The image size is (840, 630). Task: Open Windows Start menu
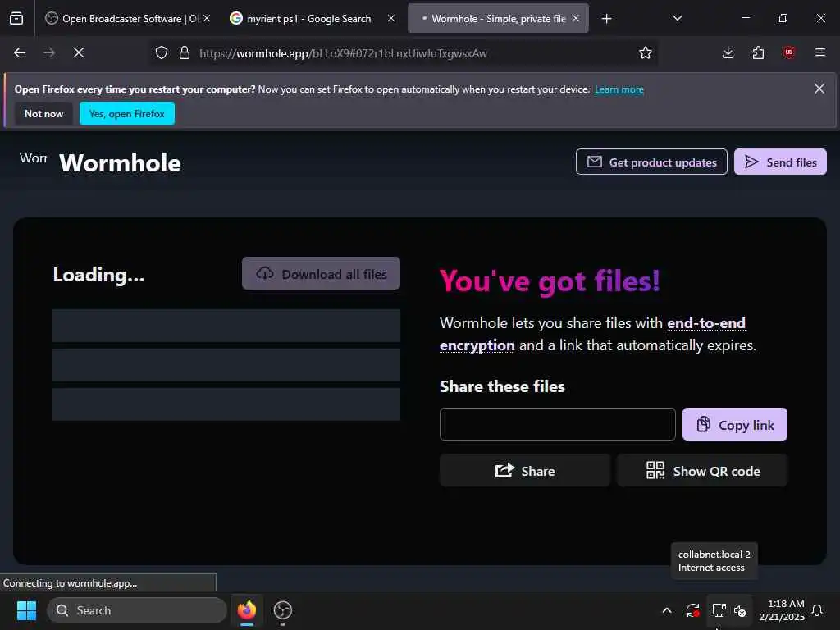tap(26, 610)
